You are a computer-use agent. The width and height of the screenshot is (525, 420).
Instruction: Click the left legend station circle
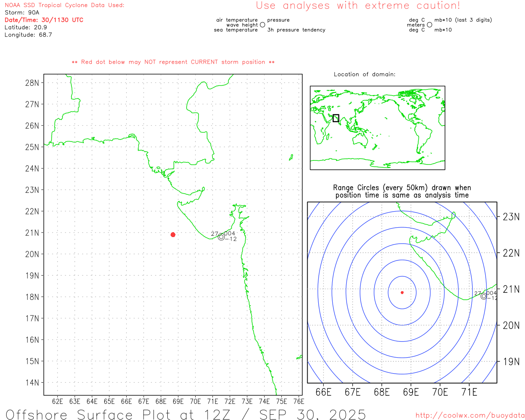(x=262, y=25)
